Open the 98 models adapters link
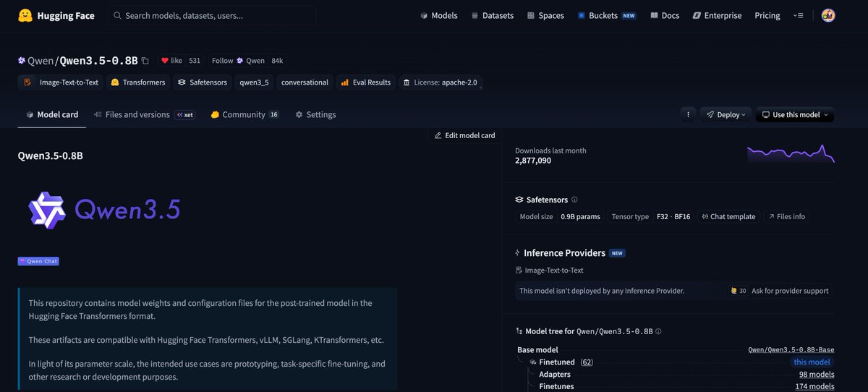The height and width of the screenshot is (392, 868). tap(817, 374)
